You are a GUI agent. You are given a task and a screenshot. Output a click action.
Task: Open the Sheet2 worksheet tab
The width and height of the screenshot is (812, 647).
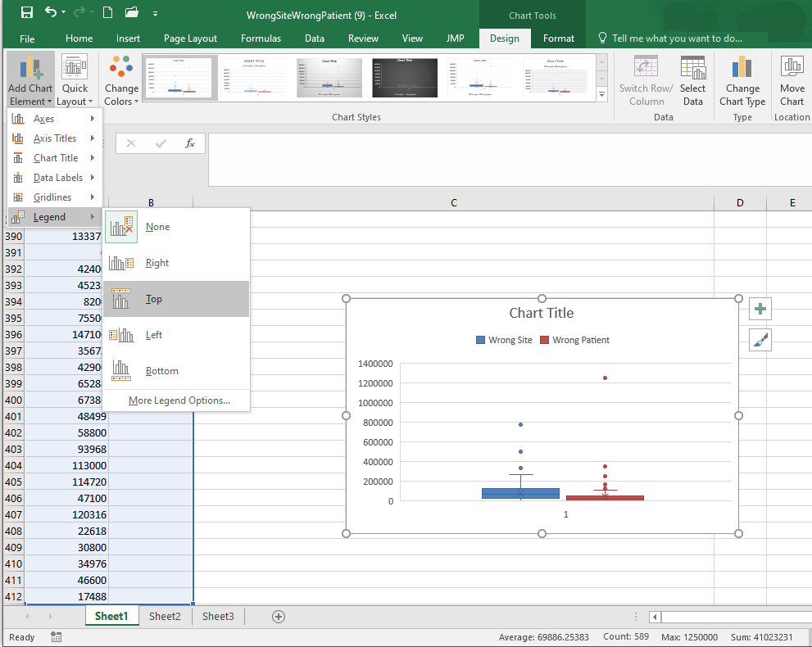tap(165, 617)
